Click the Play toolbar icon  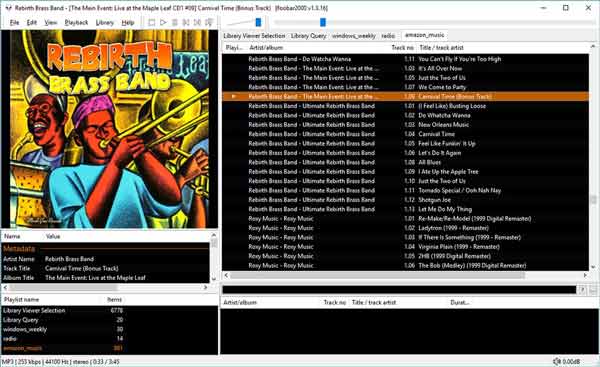tap(163, 23)
